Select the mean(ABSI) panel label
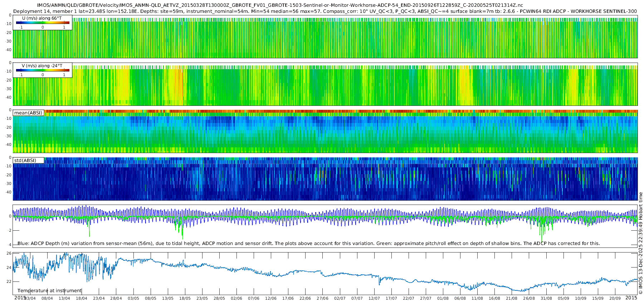This screenshot has width=644, height=304. pyautogui.click(x=28, y=113)
